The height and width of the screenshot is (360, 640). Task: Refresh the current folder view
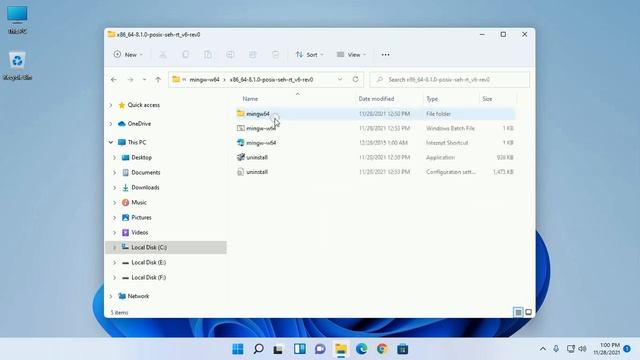(x=356, y=79)
